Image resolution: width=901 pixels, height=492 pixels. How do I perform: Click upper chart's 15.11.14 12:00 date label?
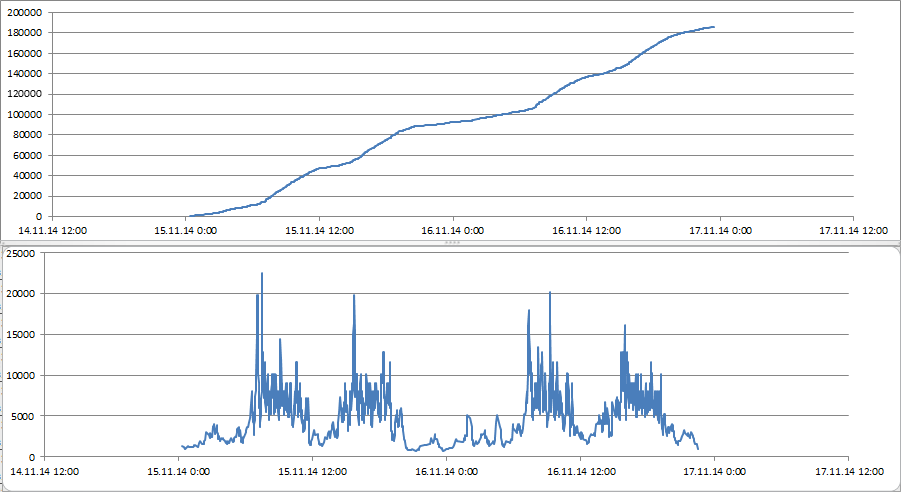pos(319,230)
